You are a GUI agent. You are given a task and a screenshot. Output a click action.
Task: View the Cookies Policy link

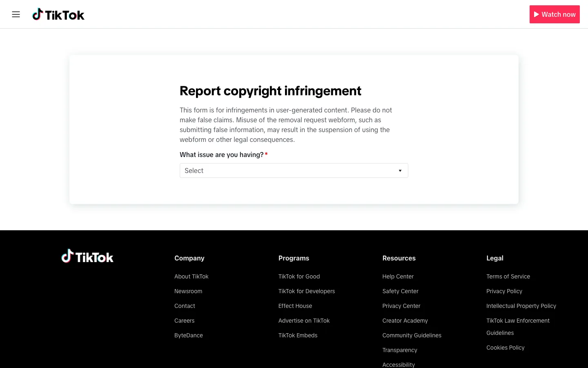click(506, 348)
